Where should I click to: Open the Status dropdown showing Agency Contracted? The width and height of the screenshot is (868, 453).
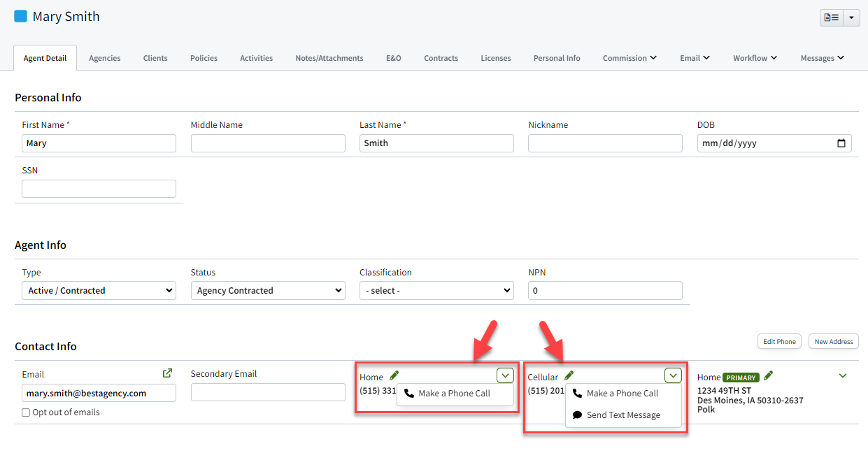[x=268, y=290]
